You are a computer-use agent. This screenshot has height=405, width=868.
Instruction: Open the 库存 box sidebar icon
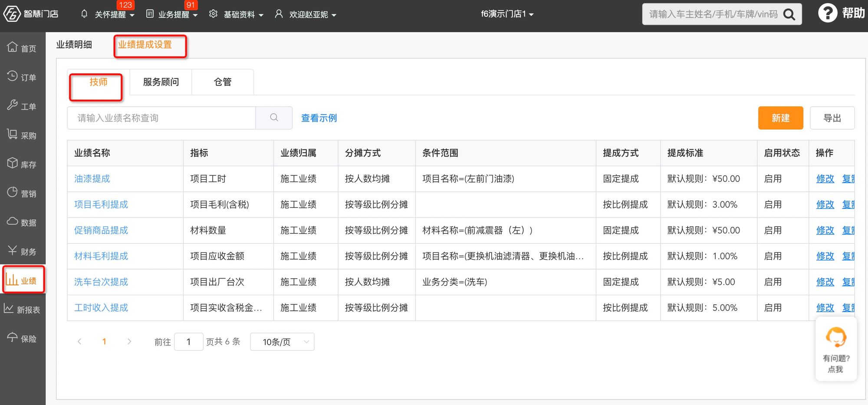(13, 163)
